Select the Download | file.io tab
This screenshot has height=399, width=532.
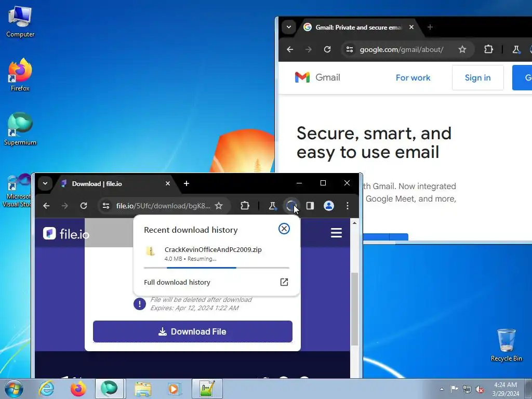(x=115, y=184)
